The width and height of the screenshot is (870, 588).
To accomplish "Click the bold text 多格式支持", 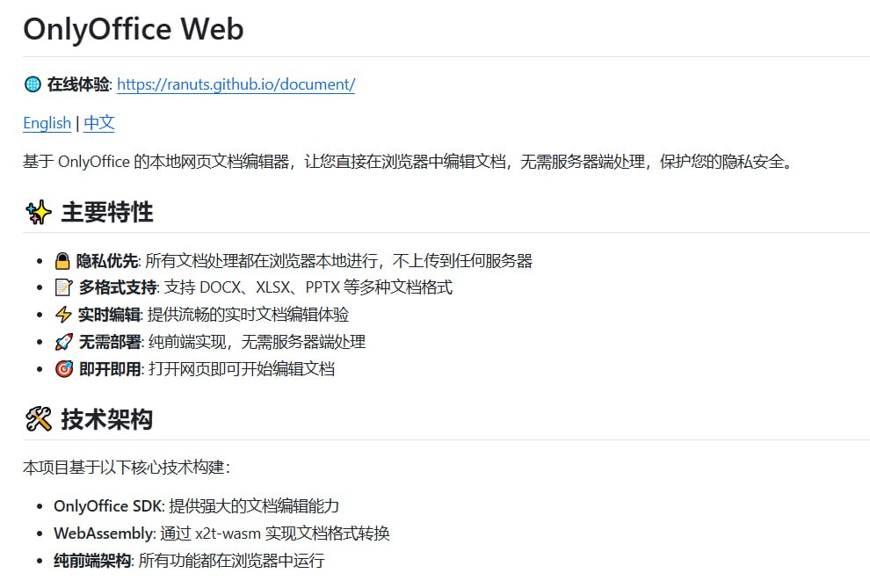I will pyautogui.click(x=118, y=287).
